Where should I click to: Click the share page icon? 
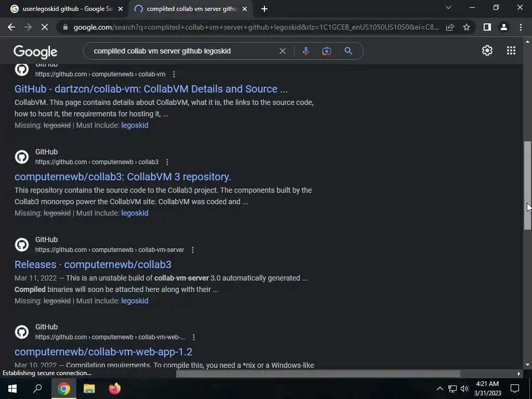[x=450, y=27]
